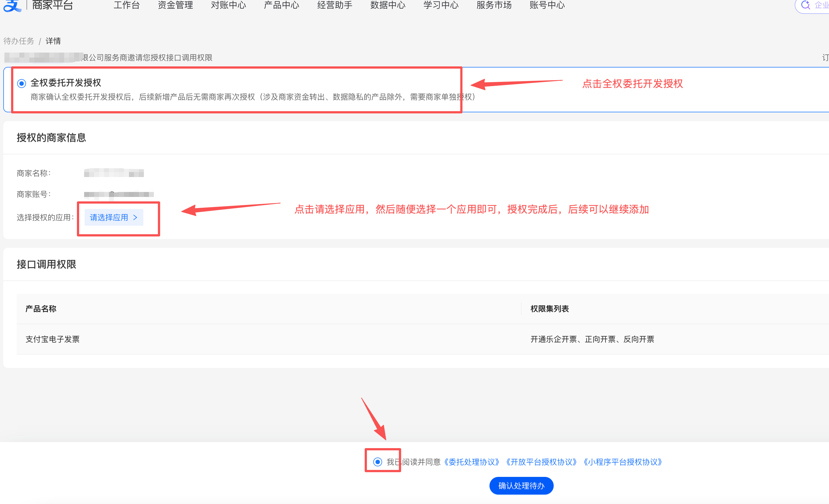This screenshot has height=504, width=829.
Task: Select the 全权委托开发授权 radio button
Action: click(22, 83)
